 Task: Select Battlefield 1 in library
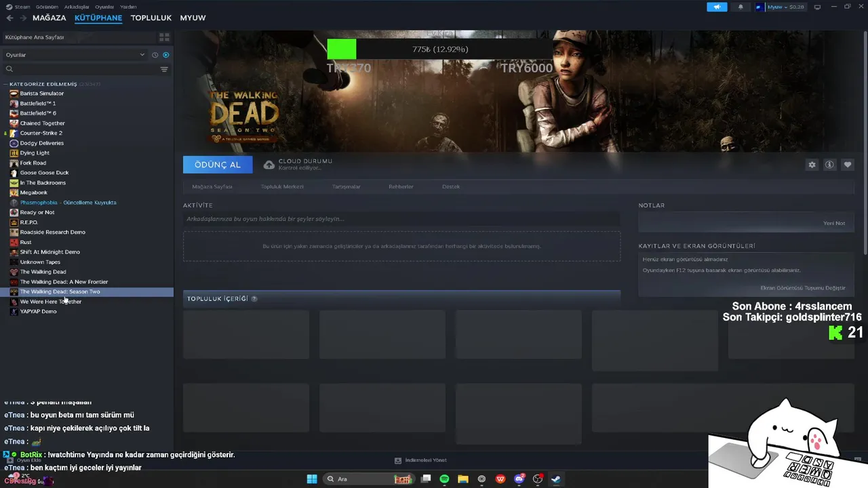[87, 103]
